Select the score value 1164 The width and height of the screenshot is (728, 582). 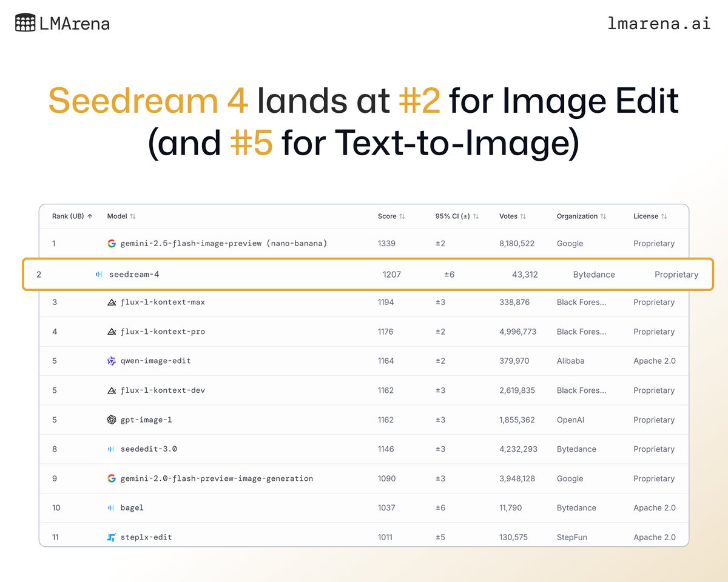pyautogui.click(x=386, y=361)
